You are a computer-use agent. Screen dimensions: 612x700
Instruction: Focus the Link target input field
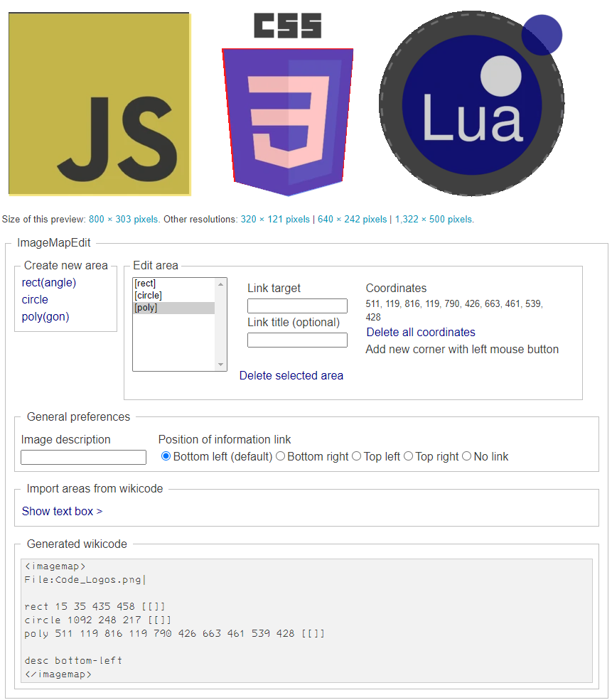coord(297,306)
